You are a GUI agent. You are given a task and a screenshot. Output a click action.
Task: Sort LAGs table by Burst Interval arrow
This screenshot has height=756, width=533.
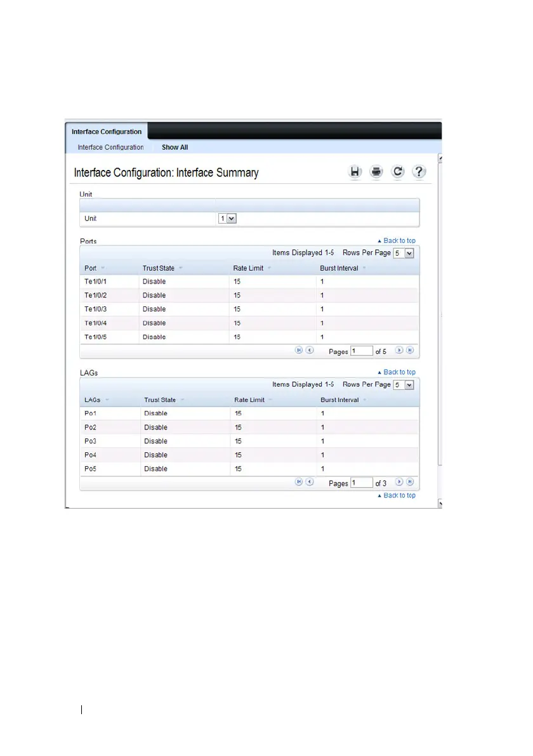pos(365,400)
